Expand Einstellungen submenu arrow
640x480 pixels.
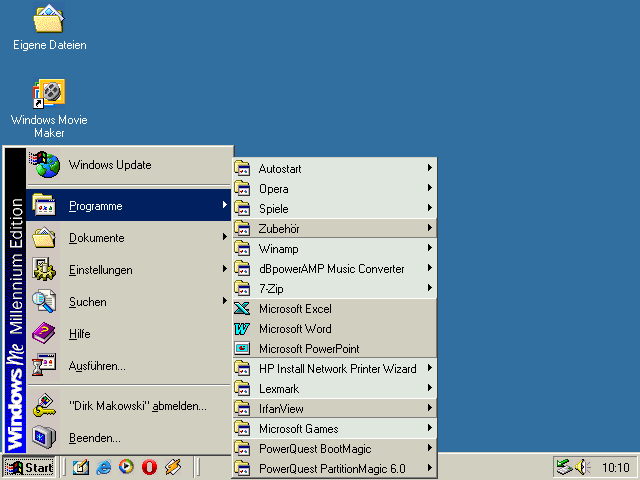point(224,269)
